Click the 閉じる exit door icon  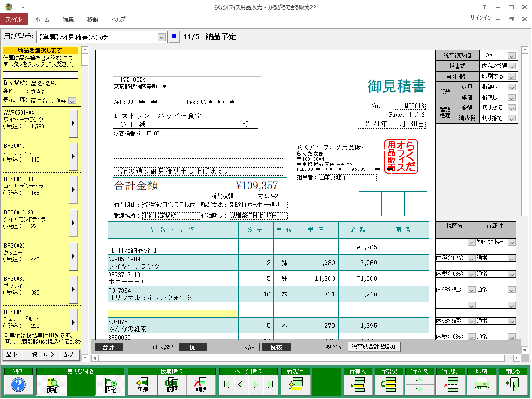pos(512,385)
